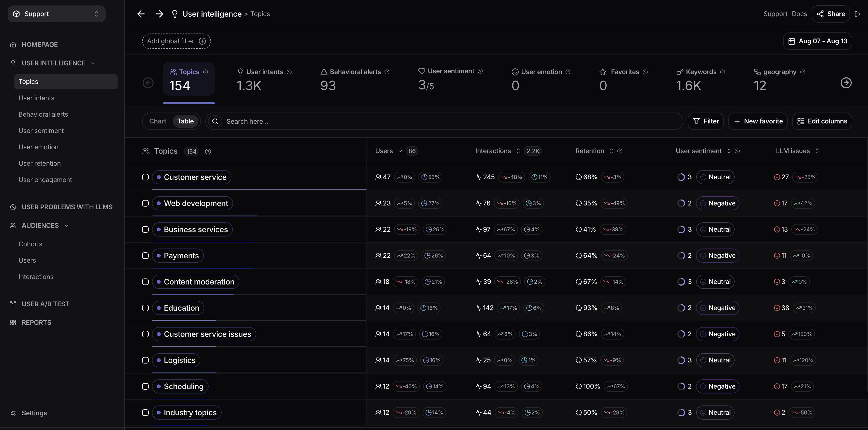The image size is (868, 430).
Task: Click the info icon beside Retention column
Action: click(619, 151)
